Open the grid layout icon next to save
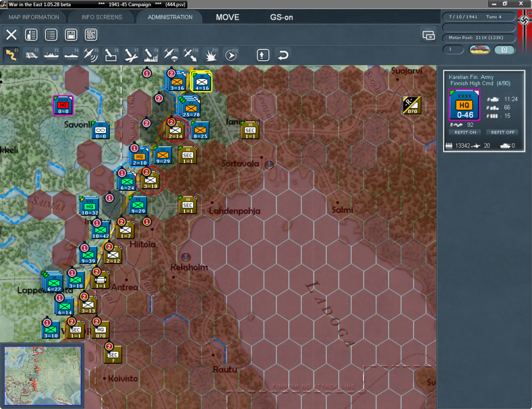 pos(91,35)
